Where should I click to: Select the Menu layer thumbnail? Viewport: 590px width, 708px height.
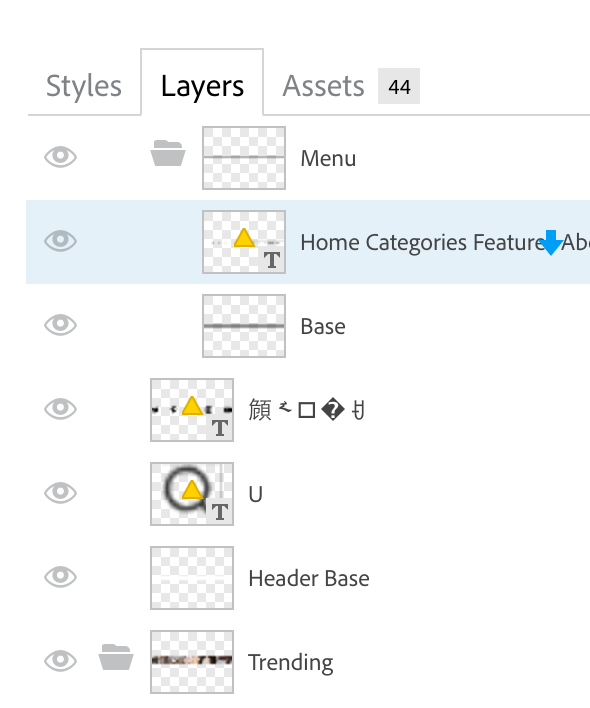244,158
